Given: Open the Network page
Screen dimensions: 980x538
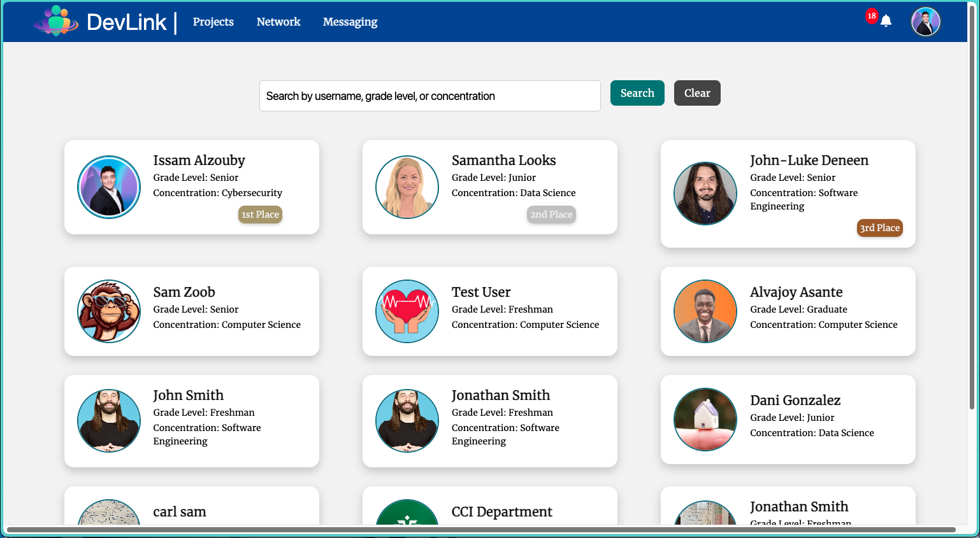Looking at the screenshot, I should (278, 22).
